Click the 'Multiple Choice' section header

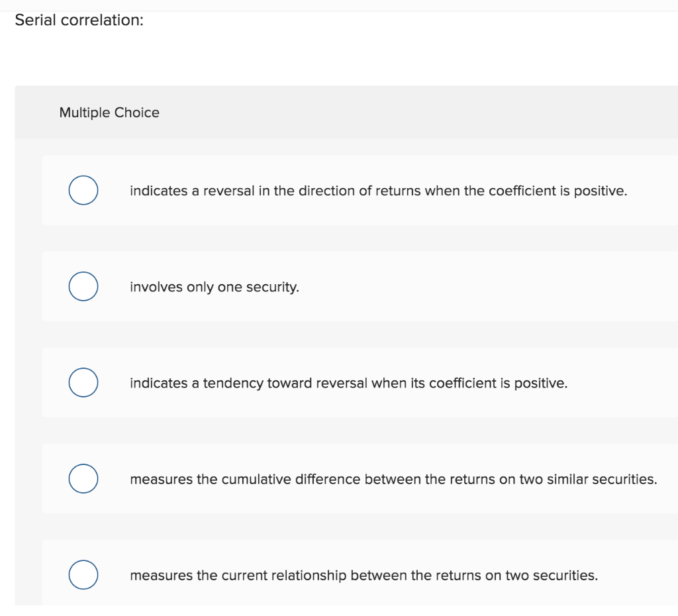(109, 113)
